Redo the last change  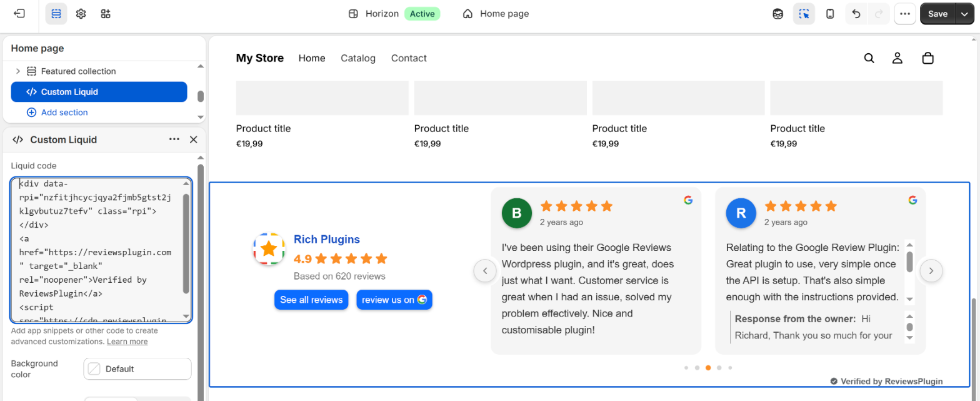[878, 14]
